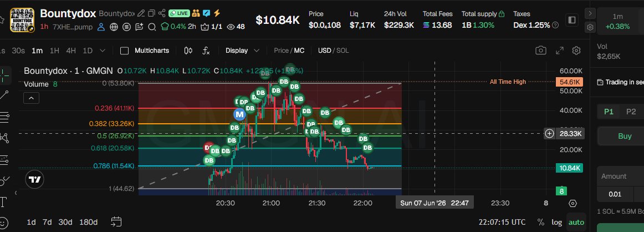Set chart currency to SOL
Viewport: 644px width, 232px height.
point(343,51)
